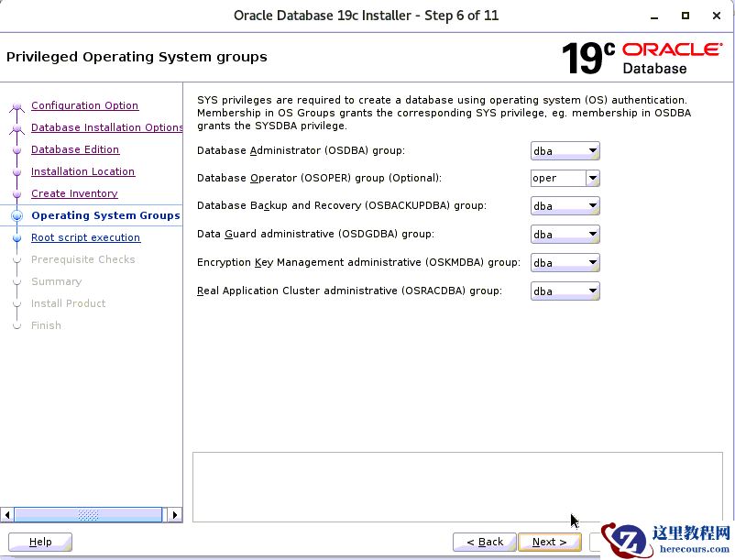The image size is (735, 560).
Task: Click the Help button
Action: 40,542
